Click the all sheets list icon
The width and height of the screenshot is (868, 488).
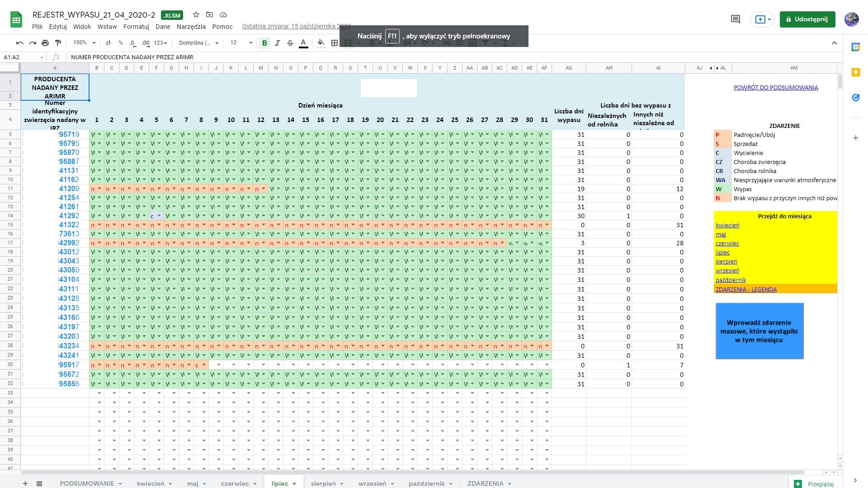click(39, 483)
